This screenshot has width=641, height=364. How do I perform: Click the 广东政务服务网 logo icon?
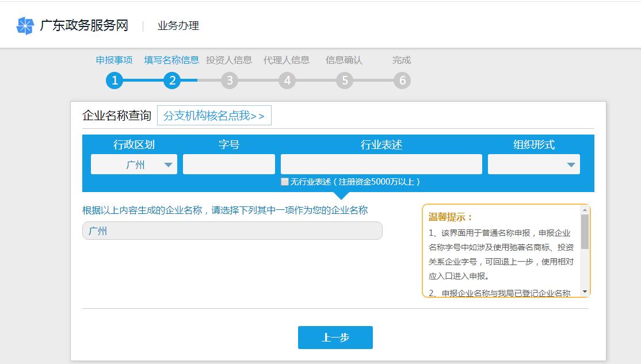point(26,25)
